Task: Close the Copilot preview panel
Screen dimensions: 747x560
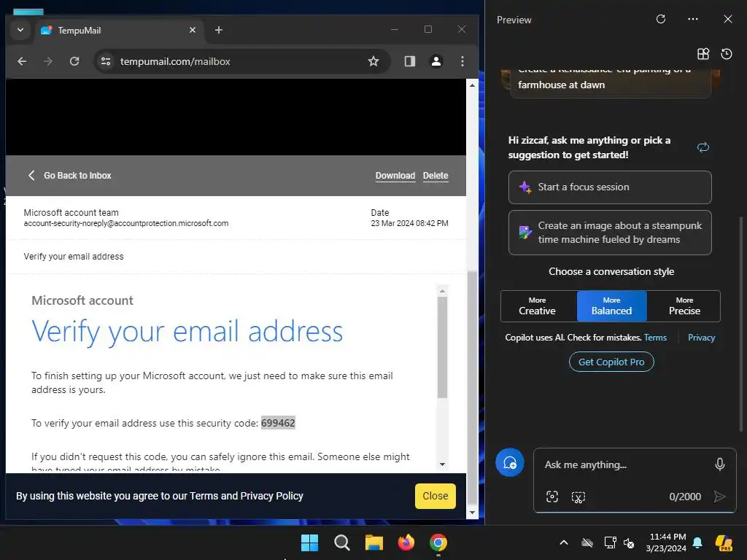Action: (x=728, y=19)
